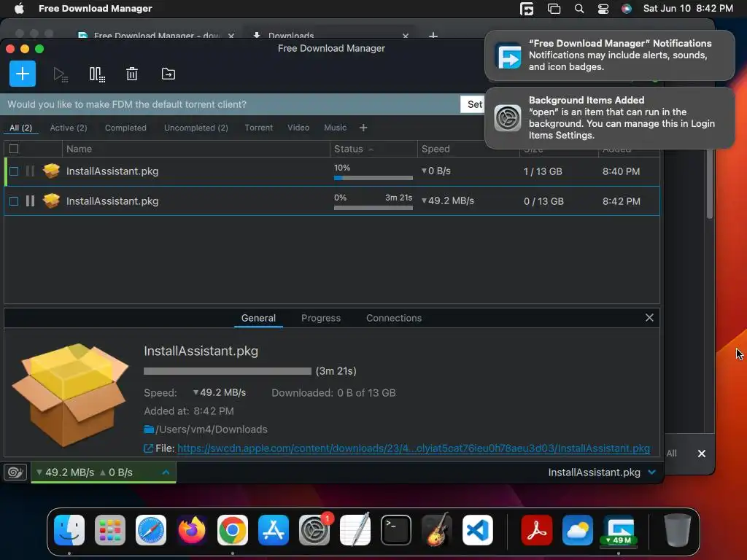Click the 10% progress bar

pyautogui.click(x=373, y=178)
